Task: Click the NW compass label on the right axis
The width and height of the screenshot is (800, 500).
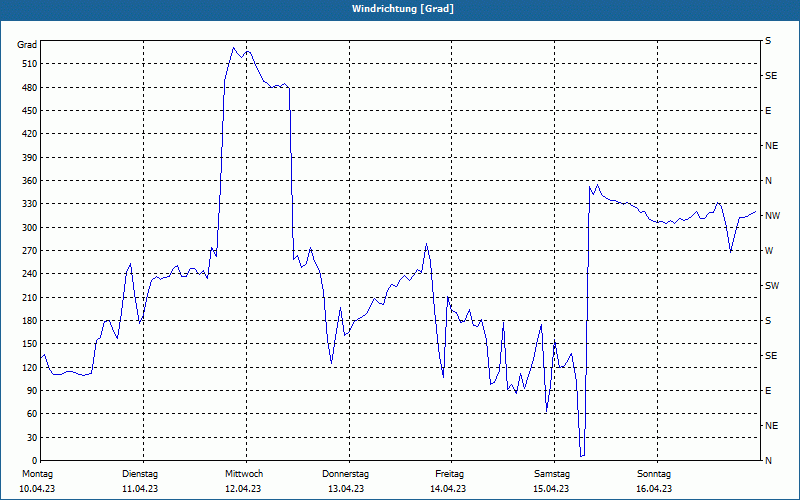Action: tap(772, 216)
